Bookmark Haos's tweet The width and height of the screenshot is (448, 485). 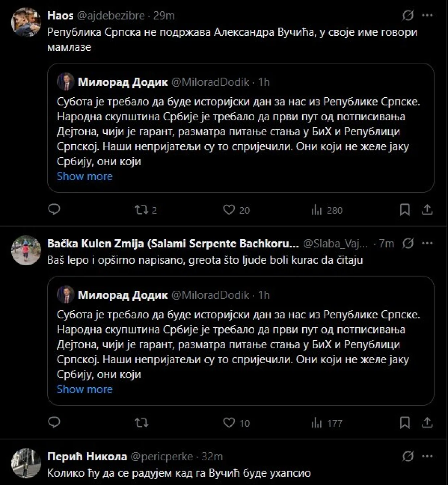(405, 210)
